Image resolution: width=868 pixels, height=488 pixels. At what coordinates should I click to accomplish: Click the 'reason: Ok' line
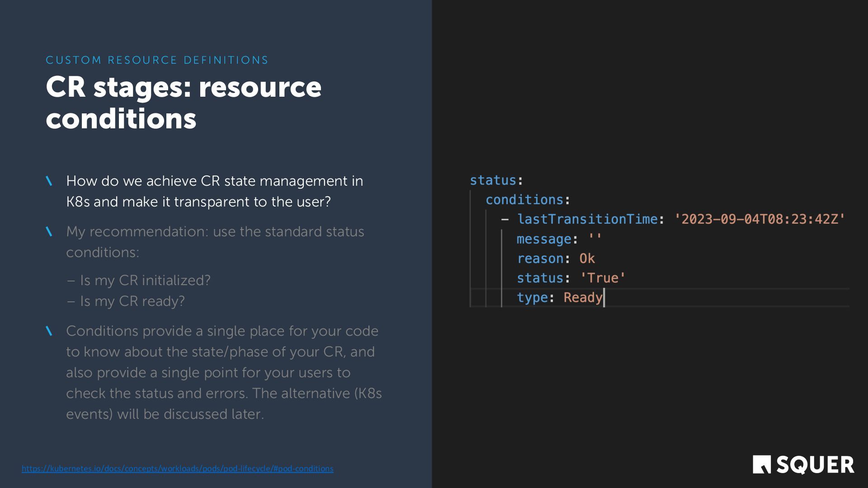pos(556,258)
